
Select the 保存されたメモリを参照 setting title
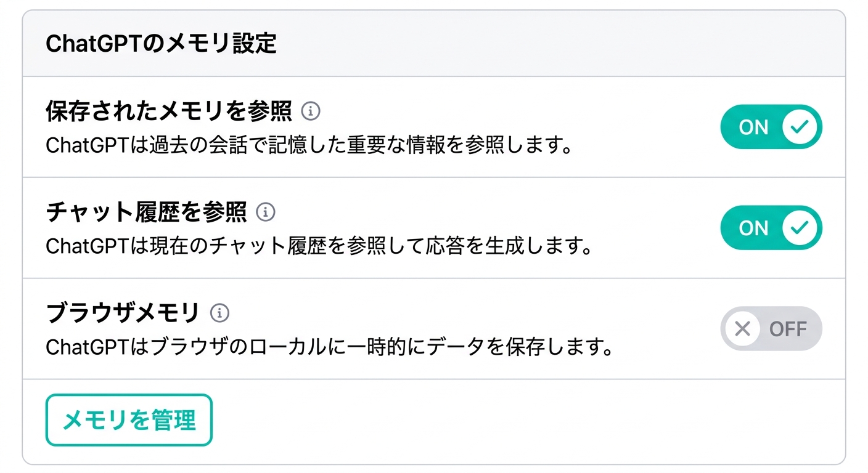(x=169, y=111)
